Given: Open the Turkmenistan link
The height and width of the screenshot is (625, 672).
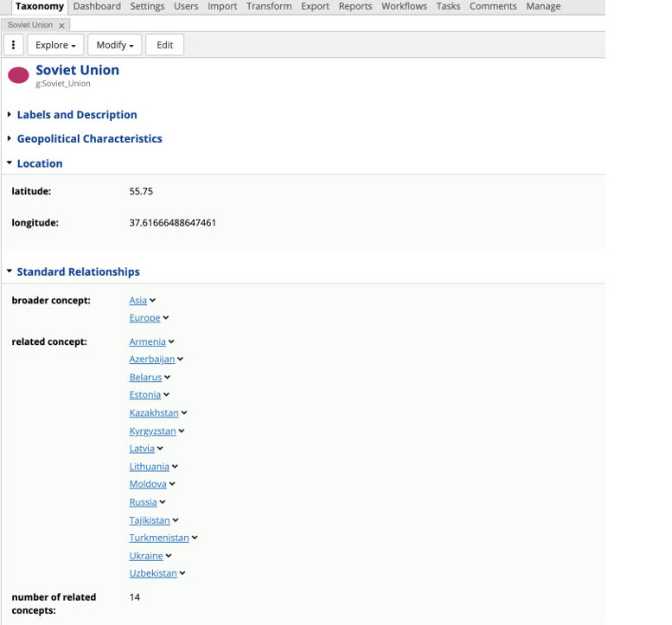Looking at the screenshot, I should [x=159, y=538].
